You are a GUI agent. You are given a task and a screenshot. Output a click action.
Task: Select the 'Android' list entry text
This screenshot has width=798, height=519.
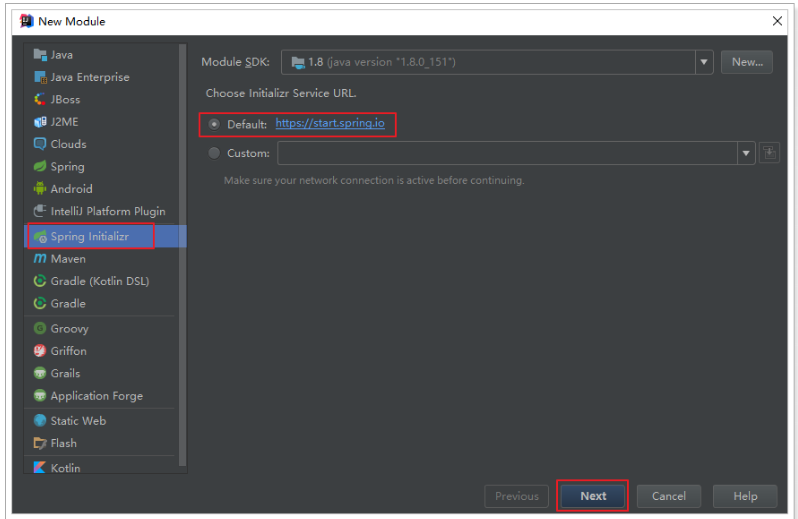72,189
